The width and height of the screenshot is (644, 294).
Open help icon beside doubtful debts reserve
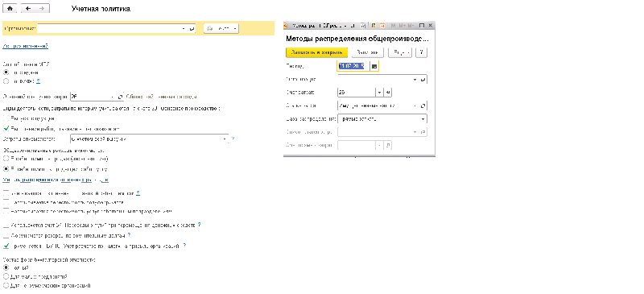point(129,235)
